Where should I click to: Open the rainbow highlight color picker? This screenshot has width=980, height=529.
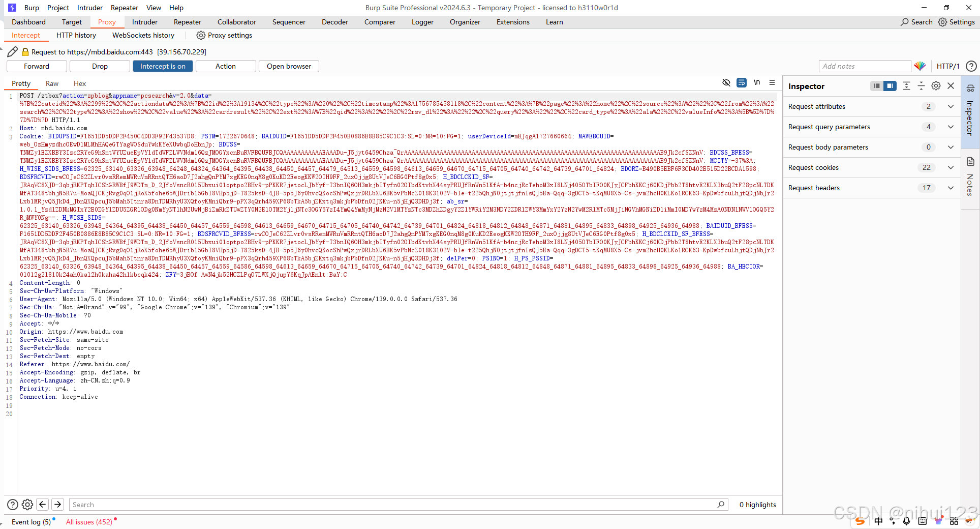coord(920,66)
